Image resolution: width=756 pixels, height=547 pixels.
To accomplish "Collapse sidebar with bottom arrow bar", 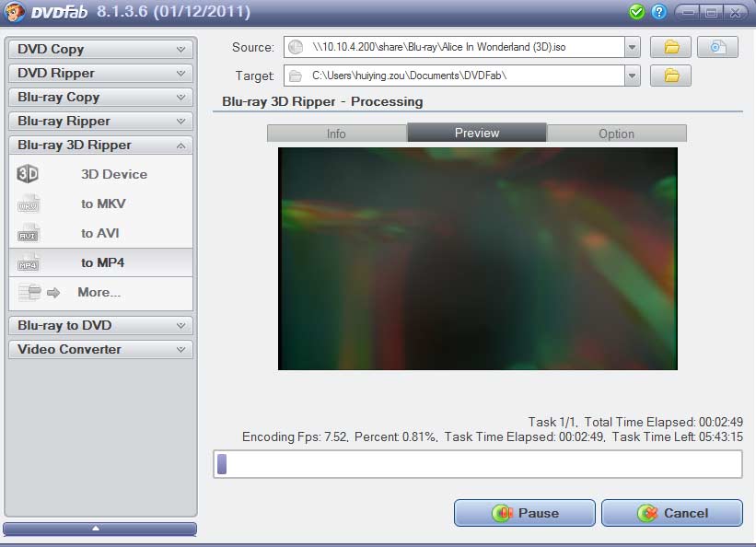I will tap(99, 529).
